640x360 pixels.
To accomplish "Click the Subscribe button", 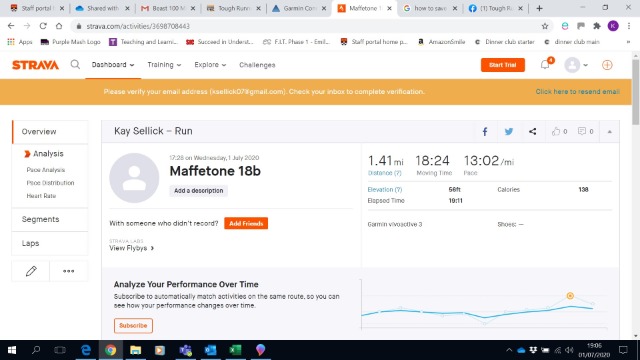I will pos(133,326).
